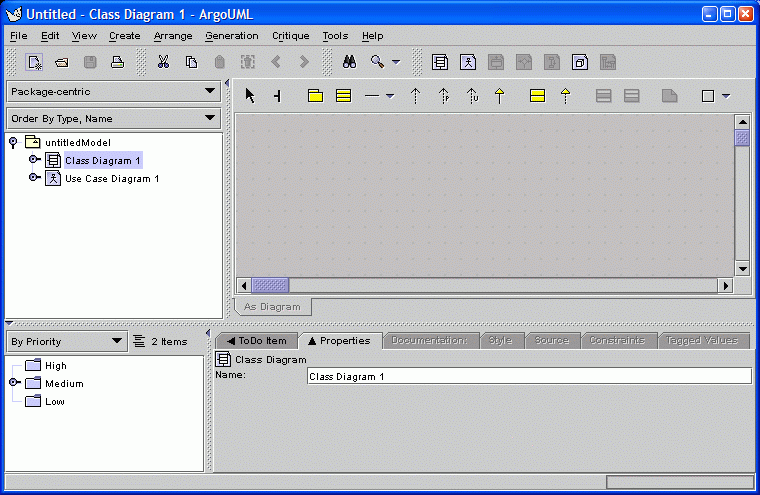Click the Name field containing Class Diagram 1
The image size is (760, 495).
click(x=529, y=376)
